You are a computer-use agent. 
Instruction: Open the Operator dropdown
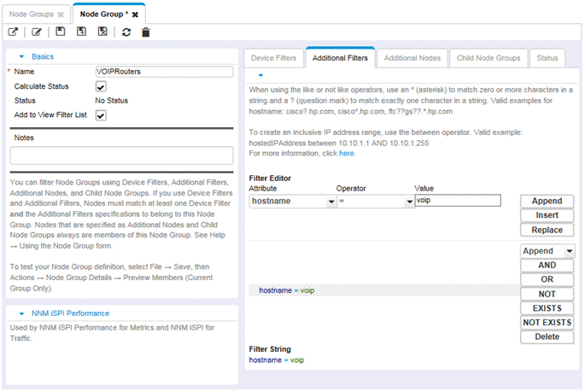[408, 202]
